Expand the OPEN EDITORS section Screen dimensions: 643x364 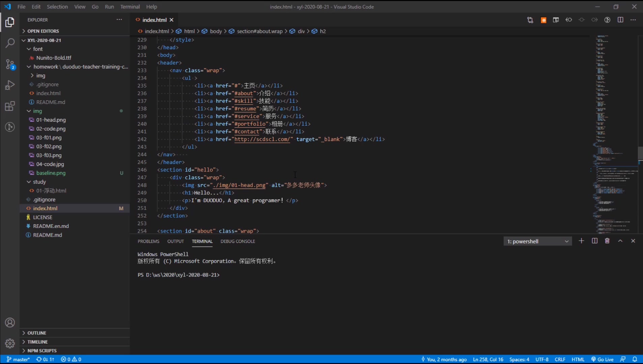43,31
